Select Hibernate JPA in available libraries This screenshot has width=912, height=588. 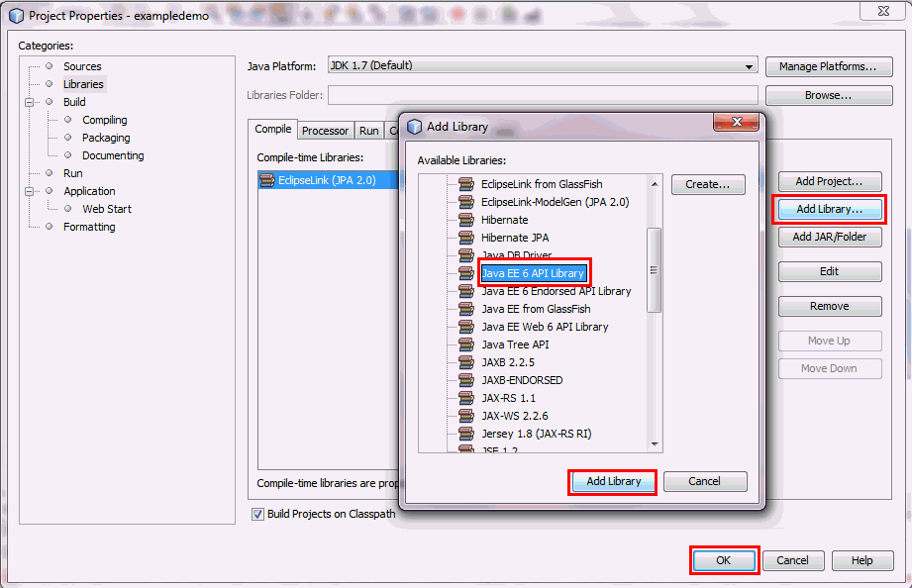(x=515, y=238)
